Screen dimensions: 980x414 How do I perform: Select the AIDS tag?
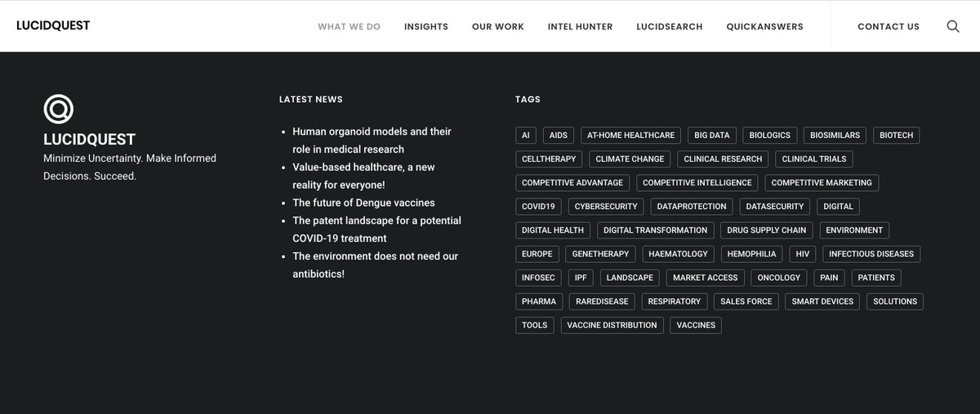coord(559,135)
